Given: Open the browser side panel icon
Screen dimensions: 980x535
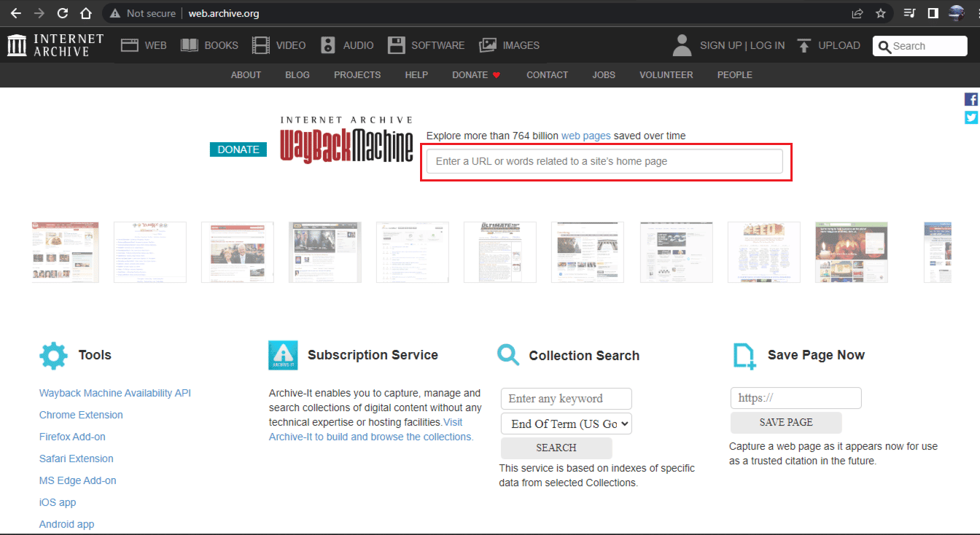Looking at the screenshot, I should 933,13.
